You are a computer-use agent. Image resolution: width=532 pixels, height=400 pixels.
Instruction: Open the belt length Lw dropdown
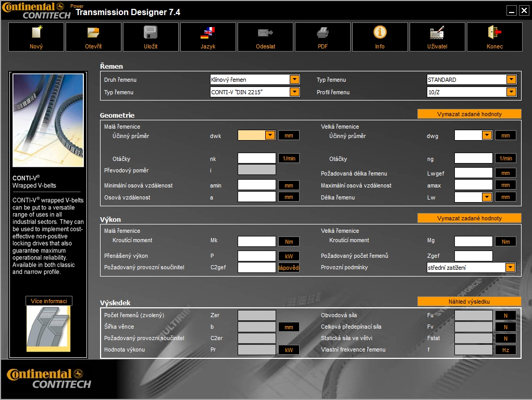pyautogui.click(x=487, y=197)
